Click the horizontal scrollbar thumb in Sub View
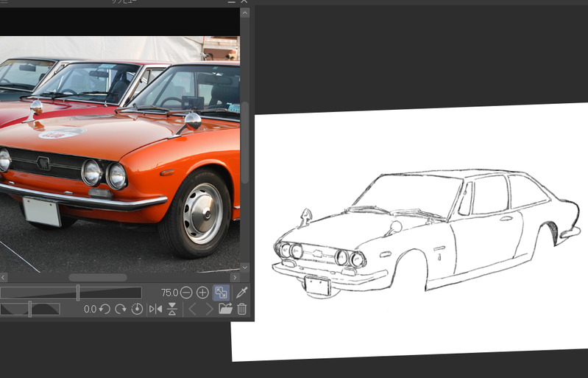Image resolution: width=588 pixels, height=378 pixels. (98, 277)
